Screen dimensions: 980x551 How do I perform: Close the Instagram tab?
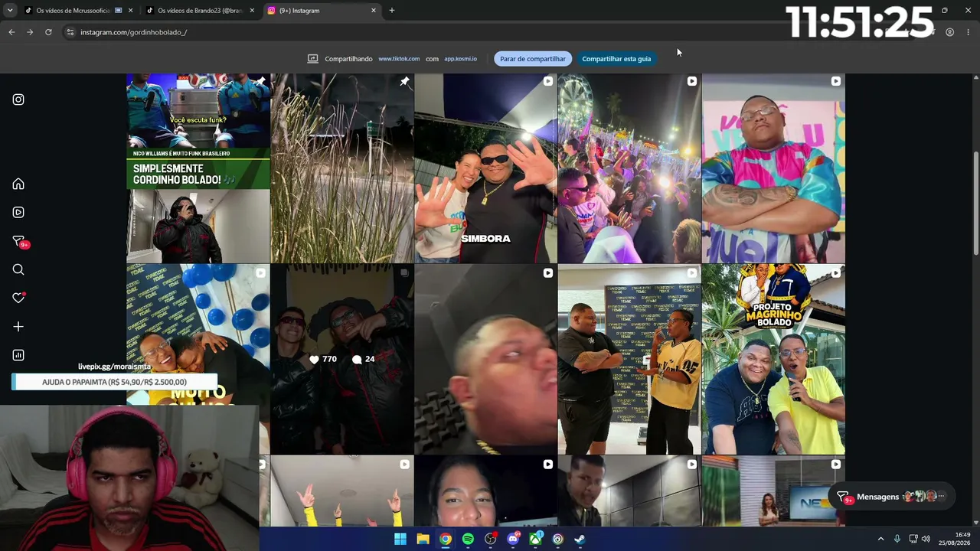pos(374,11)
